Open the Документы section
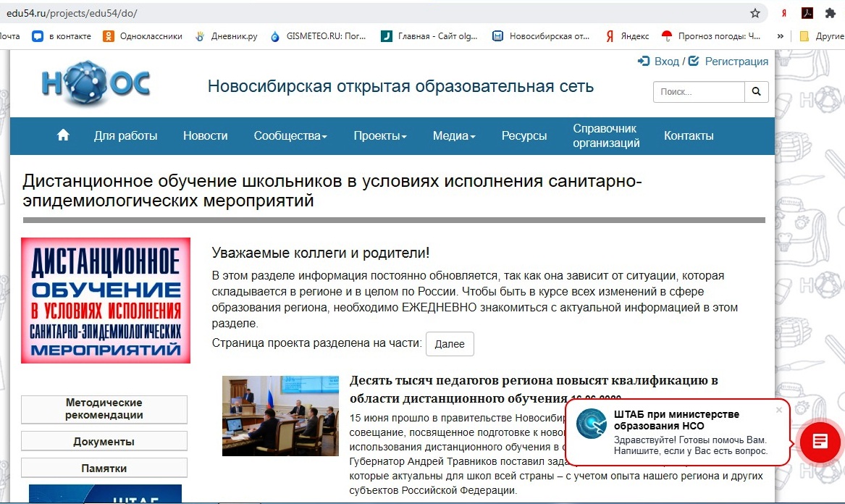Screen dimensions: 845x504 click(104, 442)
